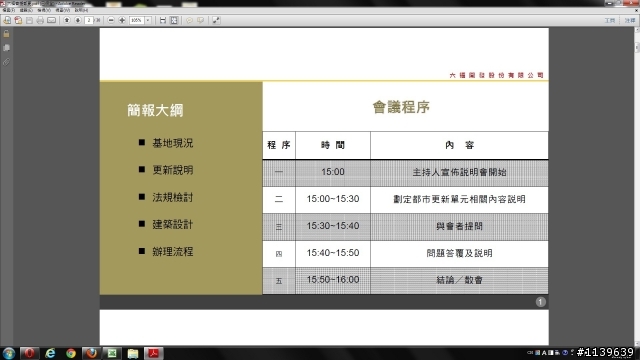Select the highlight text tool icon

(200, 20)
